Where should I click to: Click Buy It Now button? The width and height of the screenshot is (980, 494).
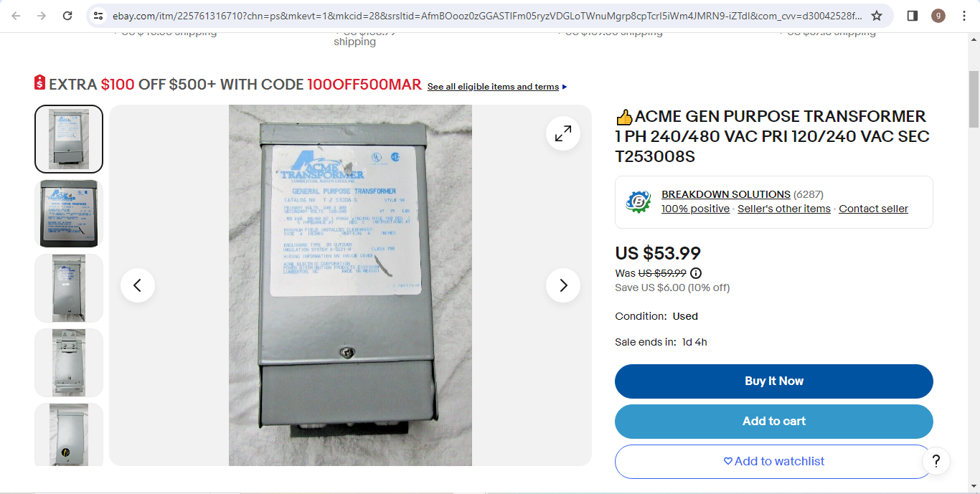coord(774,381)
